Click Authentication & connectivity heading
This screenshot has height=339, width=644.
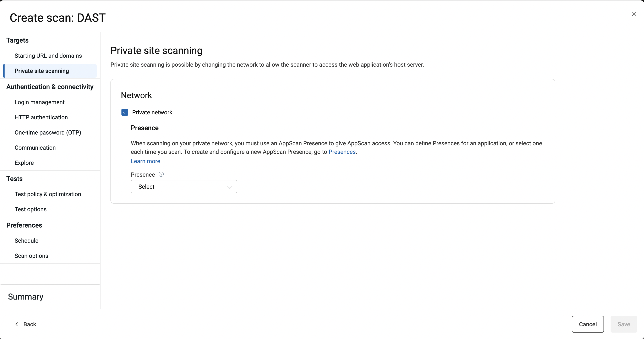coord(50,87)
